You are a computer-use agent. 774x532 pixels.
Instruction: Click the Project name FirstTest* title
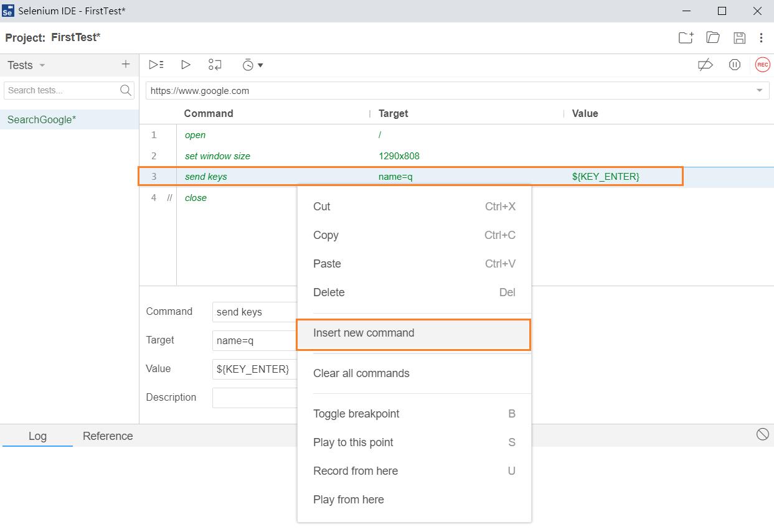(76, 37)
